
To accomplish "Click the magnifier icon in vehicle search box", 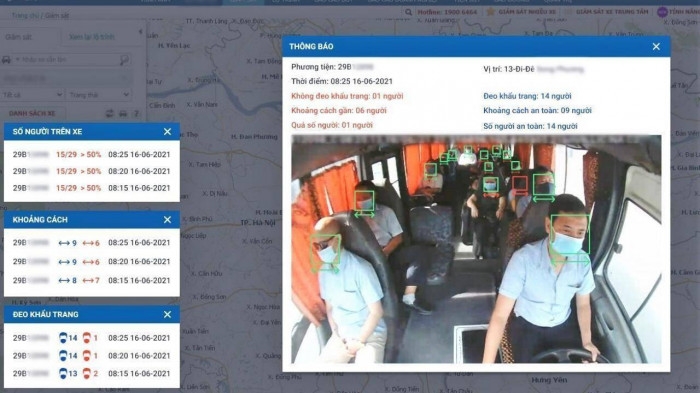I will pyautogui.click(x=125, y=59).
